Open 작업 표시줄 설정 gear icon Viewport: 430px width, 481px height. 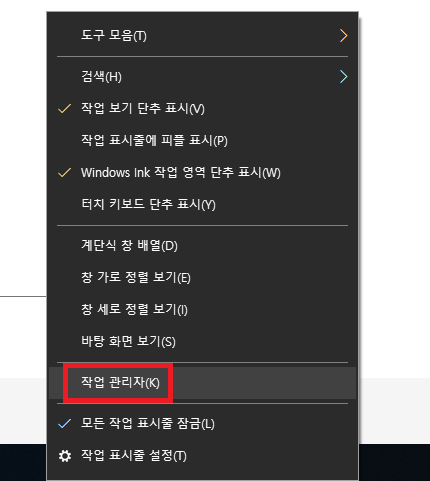[65, 456]
